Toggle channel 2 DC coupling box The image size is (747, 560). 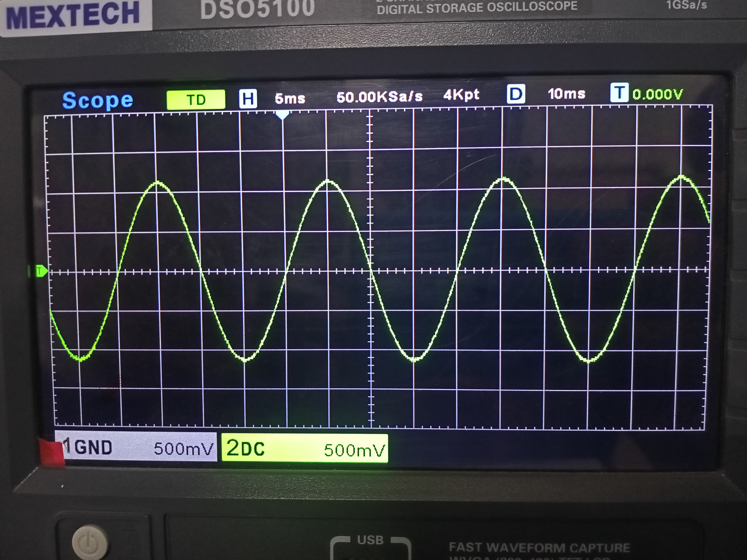(x=305, y=448)
